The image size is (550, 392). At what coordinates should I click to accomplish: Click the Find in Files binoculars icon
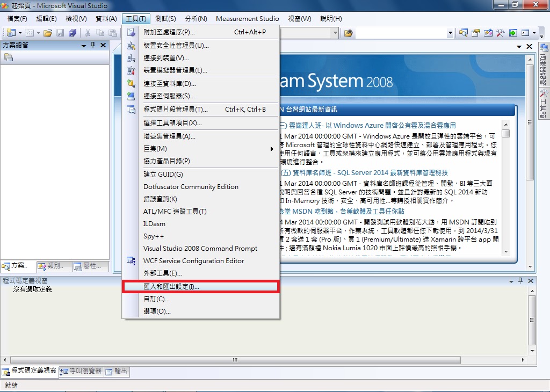pyautogui.click(x=348, y=33)
